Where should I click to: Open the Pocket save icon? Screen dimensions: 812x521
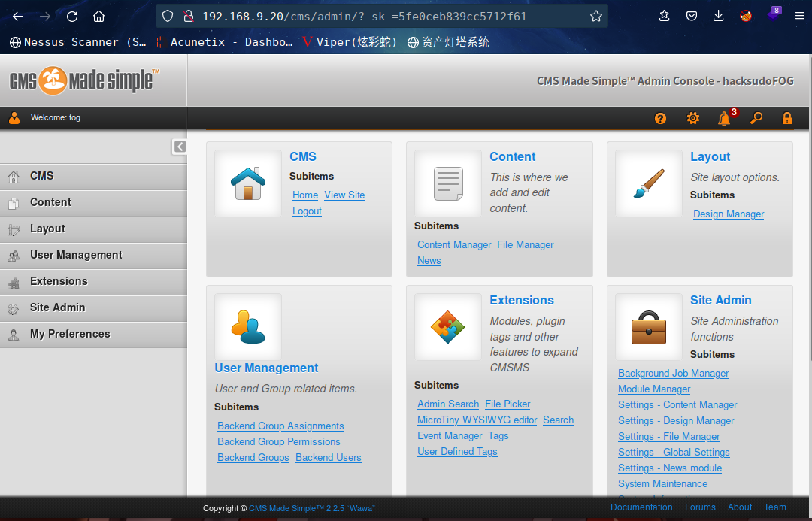coord(692,16)
